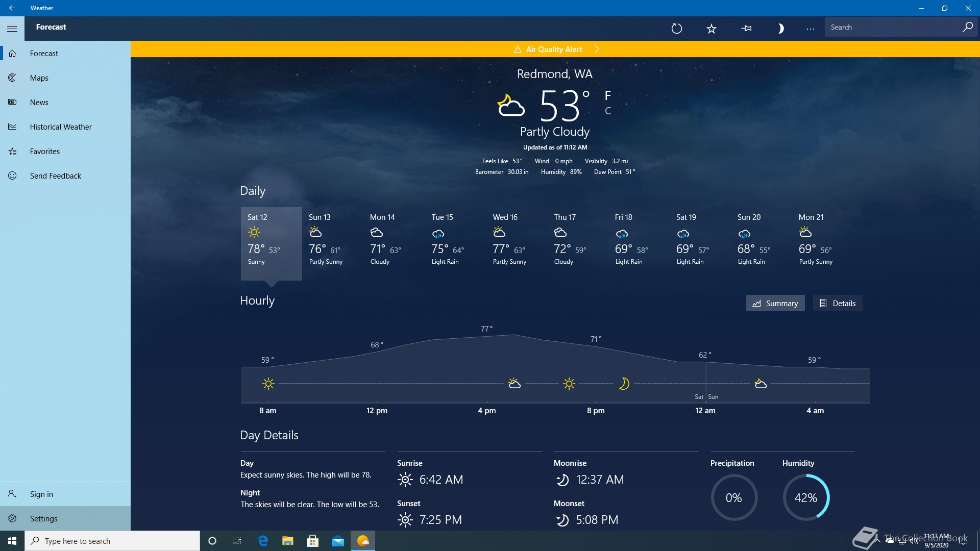Select Fahrenheit temperature unit
The image size is (980, 551).
pyautogui.click(x=608, y=95)
